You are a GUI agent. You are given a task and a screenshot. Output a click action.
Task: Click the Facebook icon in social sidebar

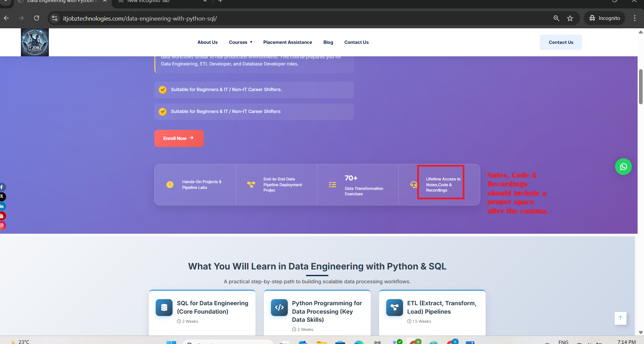pos(2,187)
